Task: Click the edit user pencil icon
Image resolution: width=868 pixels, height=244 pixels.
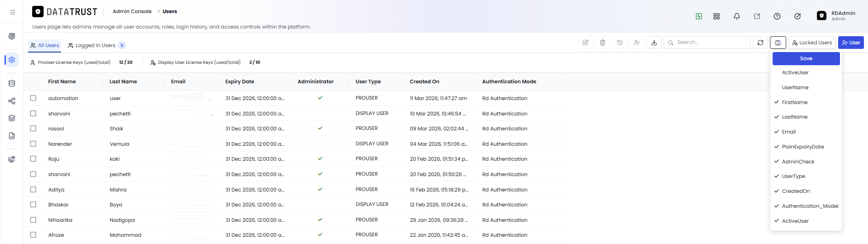Action: point(585,43)
